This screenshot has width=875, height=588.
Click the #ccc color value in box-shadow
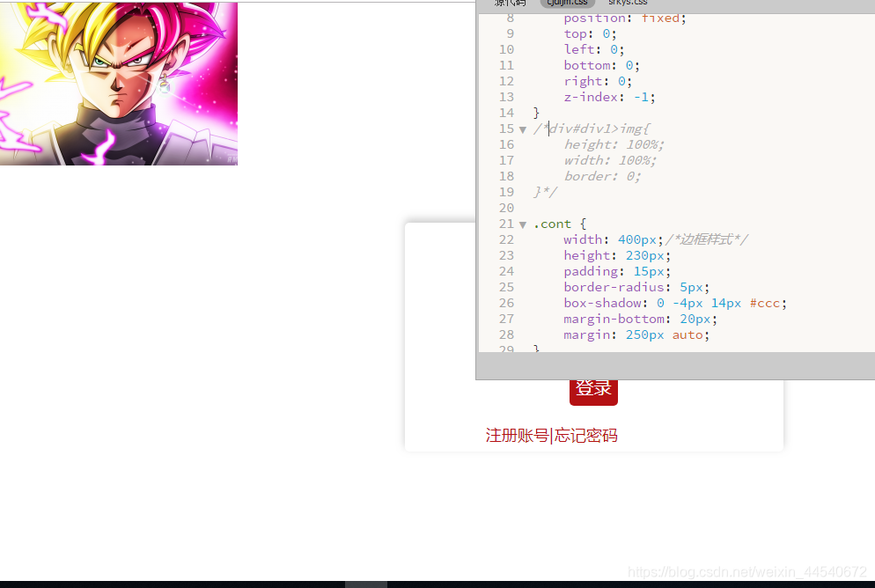coord(764,304)
